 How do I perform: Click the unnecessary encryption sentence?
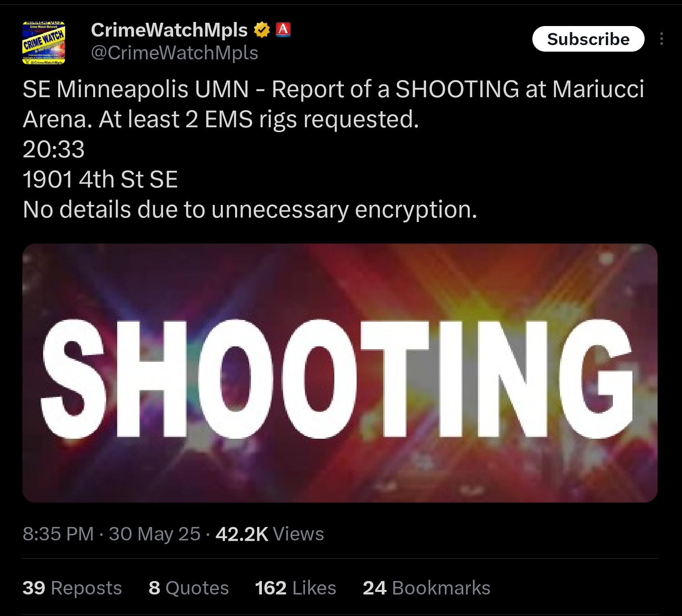click(x=250, y=210)
